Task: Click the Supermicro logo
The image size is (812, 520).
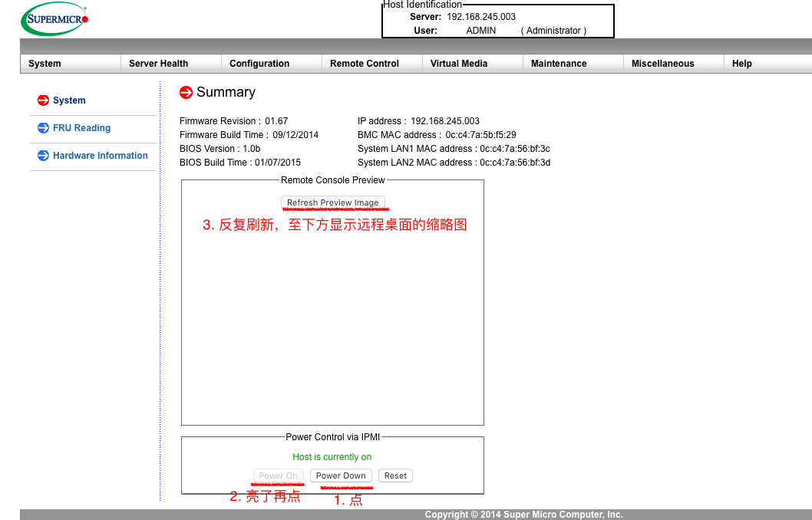Action: pos(54,19)
